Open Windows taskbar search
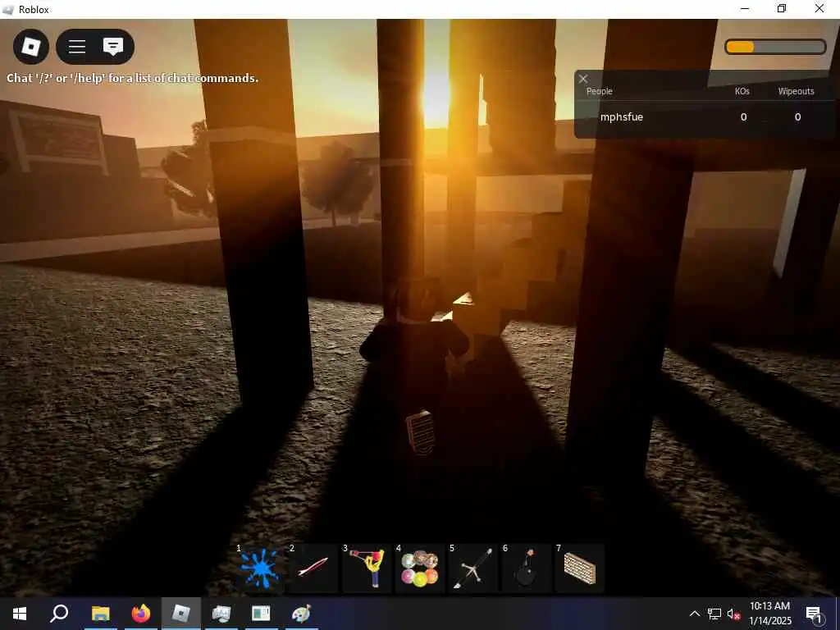Viewport: 840px width, 630px height. (59, 614)
